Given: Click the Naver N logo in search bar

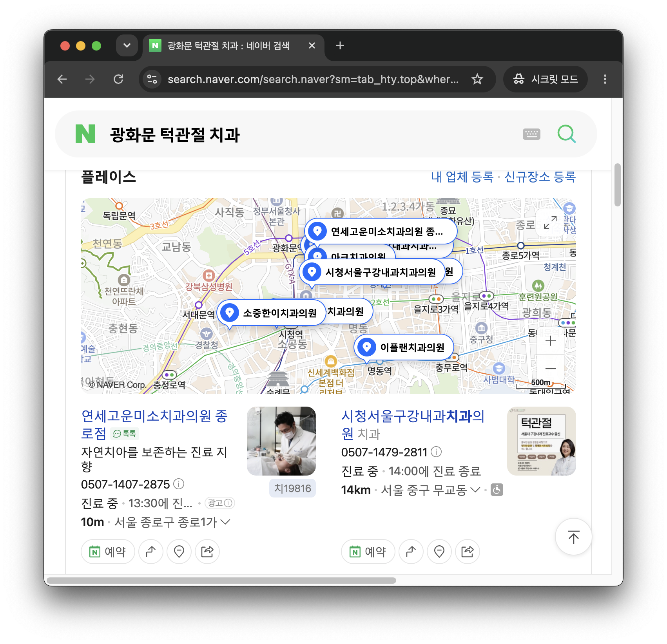Looking at the screenshot, I should [x=85, y=134].
